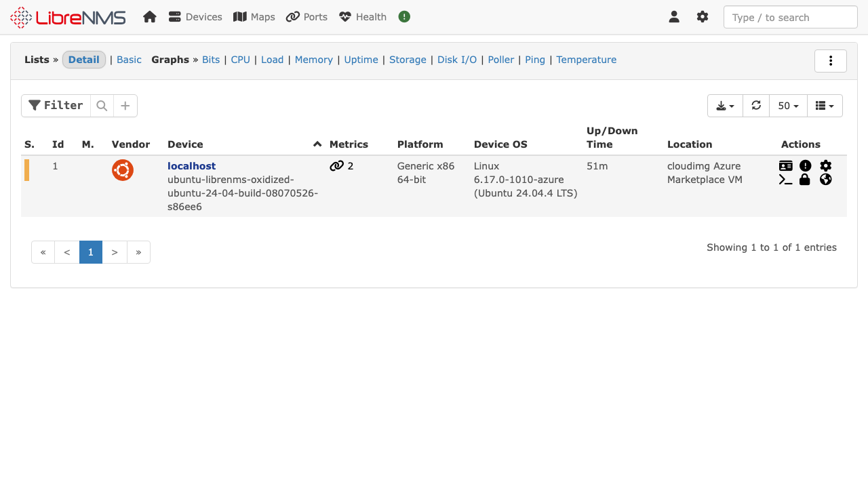Focus the global search field

[791, 17]
